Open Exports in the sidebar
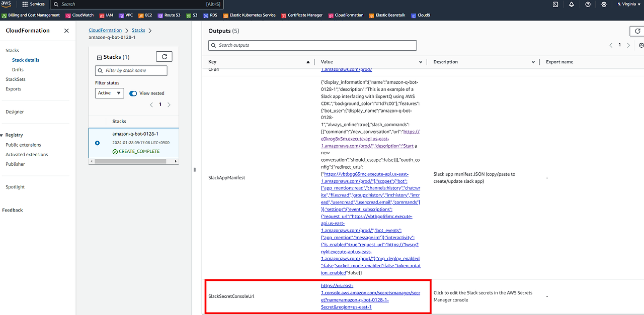 (x=14, y=89)
